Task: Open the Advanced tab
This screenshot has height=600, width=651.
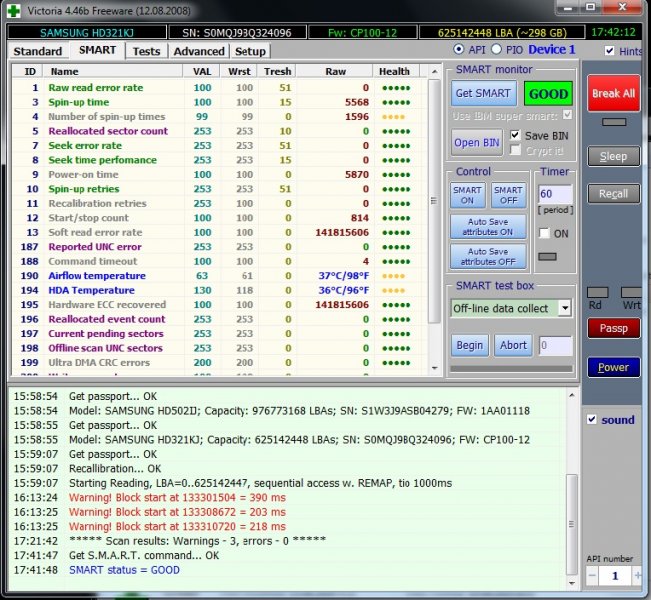Action: pyautogui.click(x=198, y=51)
